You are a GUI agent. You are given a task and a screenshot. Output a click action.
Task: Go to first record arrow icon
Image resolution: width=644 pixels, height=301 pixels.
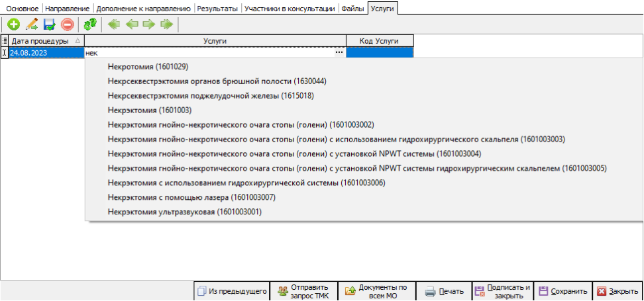click(x=115, y=25)
